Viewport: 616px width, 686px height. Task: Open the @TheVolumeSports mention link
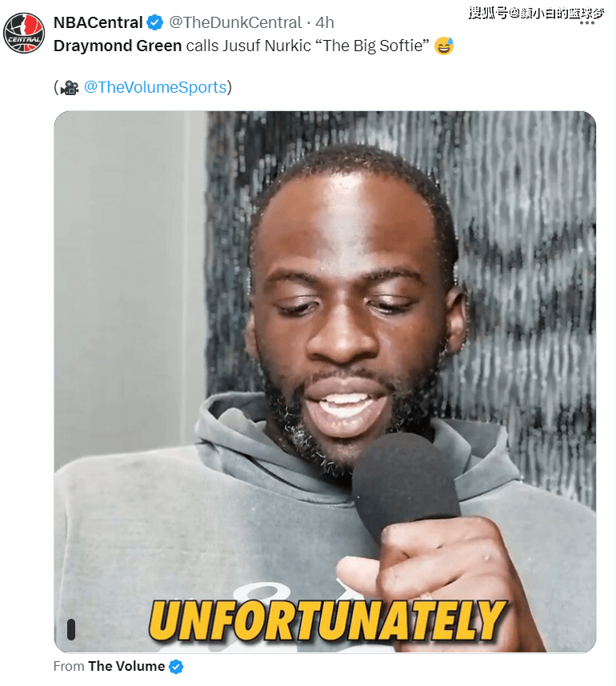[x=155, y=87]
